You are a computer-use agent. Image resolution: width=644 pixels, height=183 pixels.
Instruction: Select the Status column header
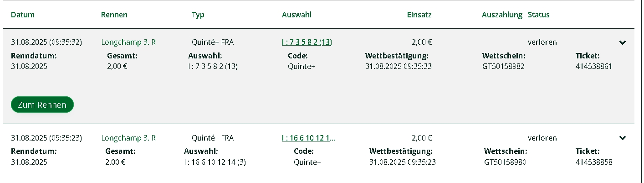click(x=538, y=15)
